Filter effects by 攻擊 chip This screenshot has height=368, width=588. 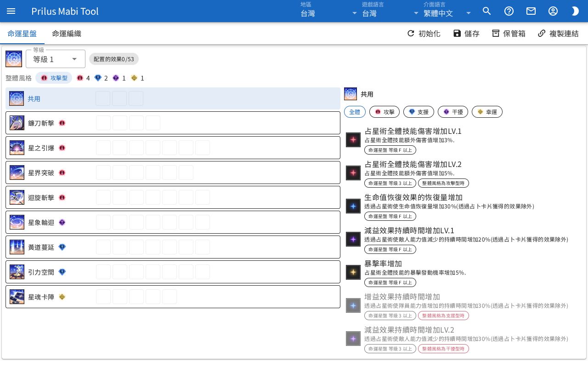(384, 112)
